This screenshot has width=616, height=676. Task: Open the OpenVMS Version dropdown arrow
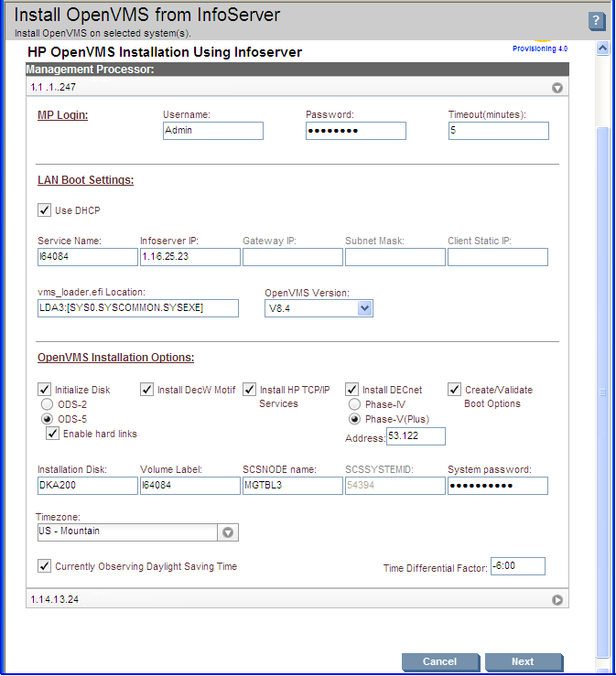point(364,308)
